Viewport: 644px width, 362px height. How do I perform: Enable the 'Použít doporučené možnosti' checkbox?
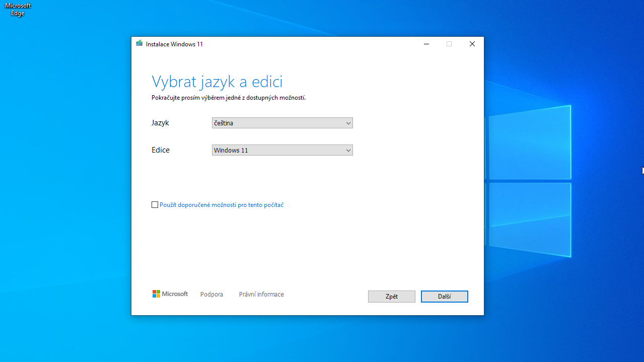click(x=155, y=205)
